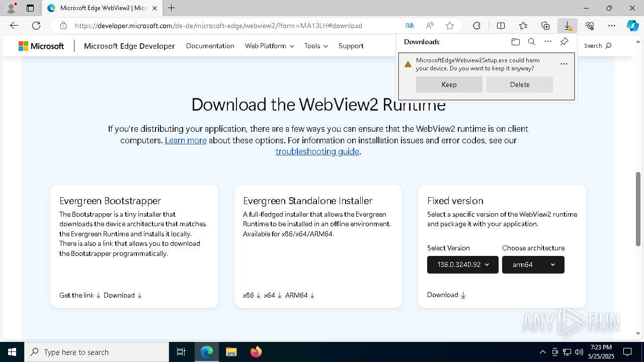Open a new browser tab
The height and width of the screenshot is (362, 644).
pos(171,8)
